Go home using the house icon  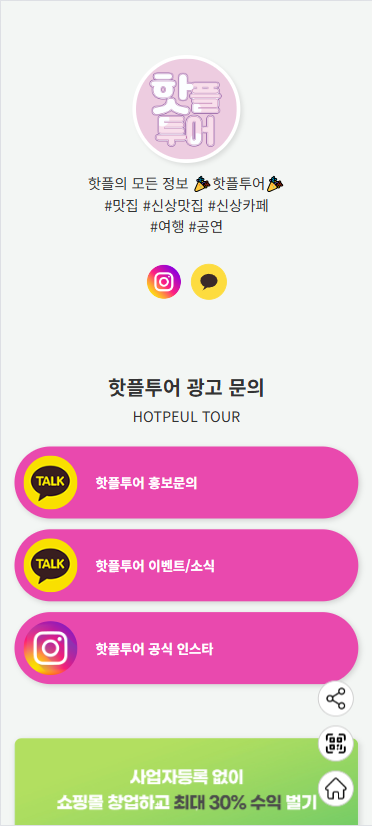tap(336, 789)
